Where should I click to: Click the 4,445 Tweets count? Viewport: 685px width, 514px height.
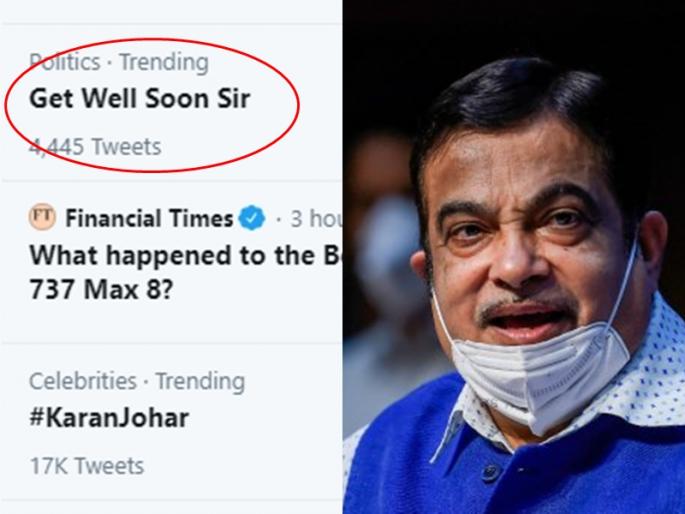(94, 147)
